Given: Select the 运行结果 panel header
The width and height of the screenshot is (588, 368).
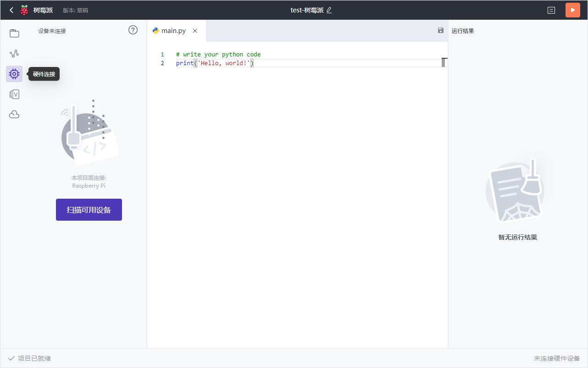Looking at the screenshot, I should pos(463,31).
